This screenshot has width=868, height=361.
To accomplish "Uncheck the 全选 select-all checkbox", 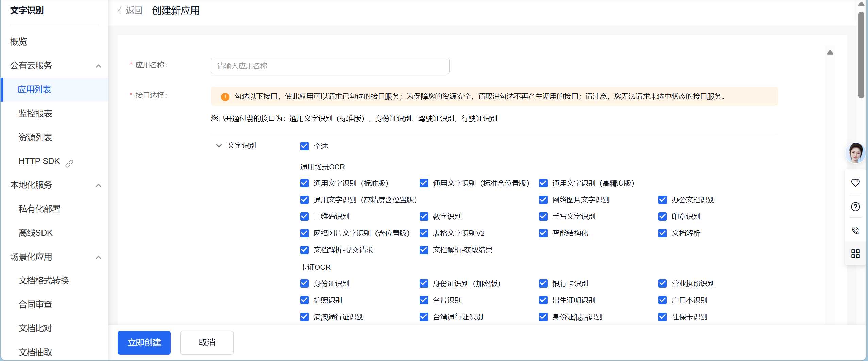I will coord(304,146).
